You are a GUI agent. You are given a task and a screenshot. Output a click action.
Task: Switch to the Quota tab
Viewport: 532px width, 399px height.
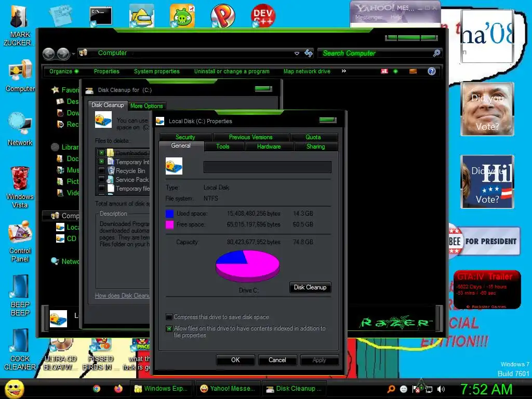pos(313,137)
